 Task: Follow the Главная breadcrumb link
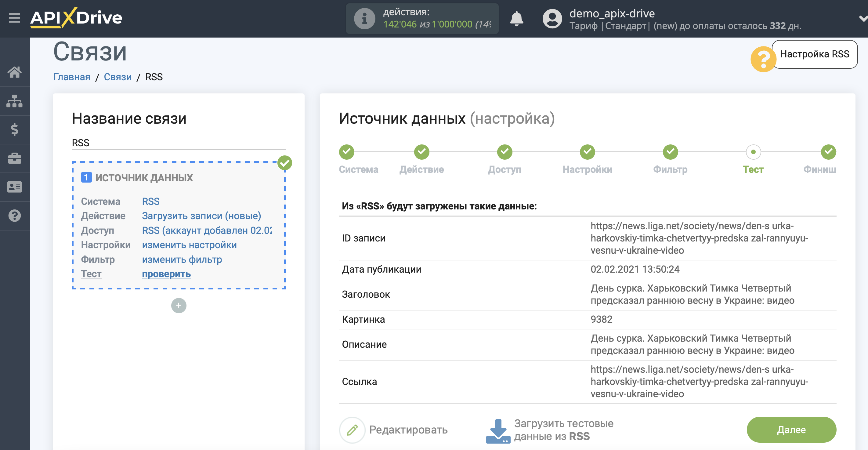72,77
